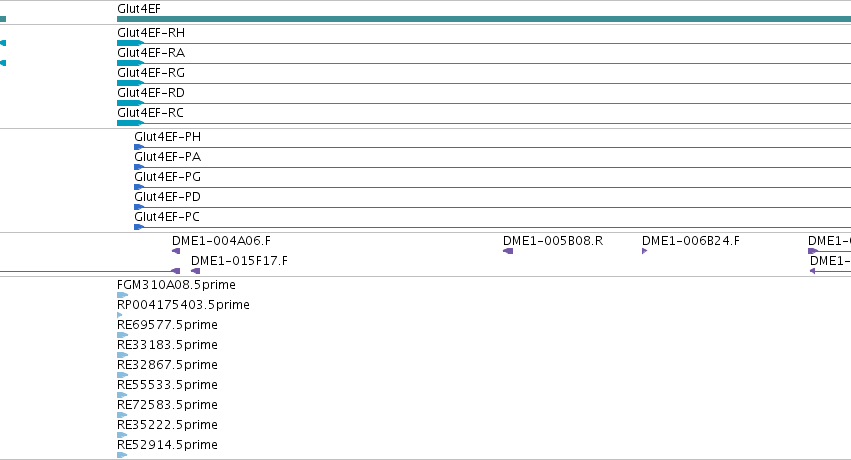
Task: Click the RE32867.5prime label
Action: point(168,365)
